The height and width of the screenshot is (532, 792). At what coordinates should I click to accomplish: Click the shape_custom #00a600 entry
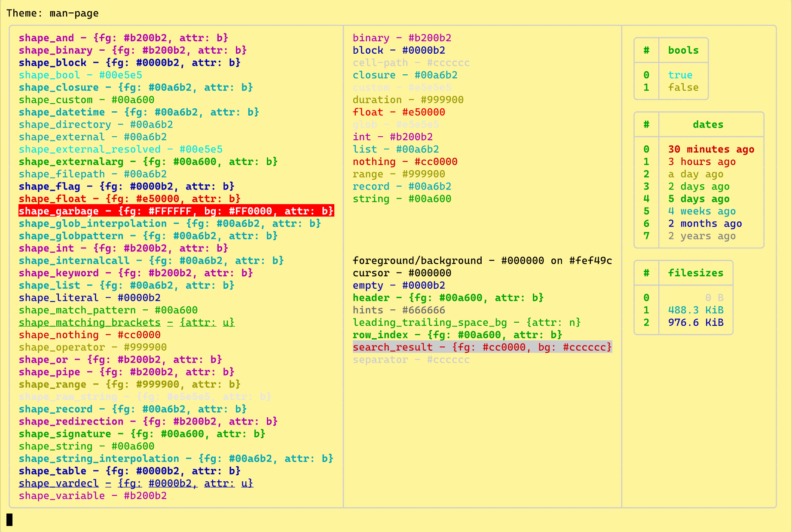tap(86, 100)
